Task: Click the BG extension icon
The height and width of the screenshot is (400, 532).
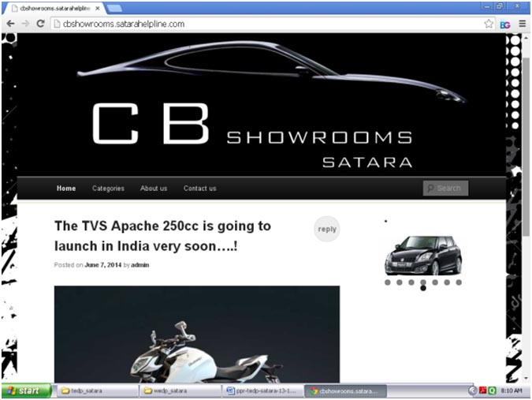Action: (x=505, y=24)
